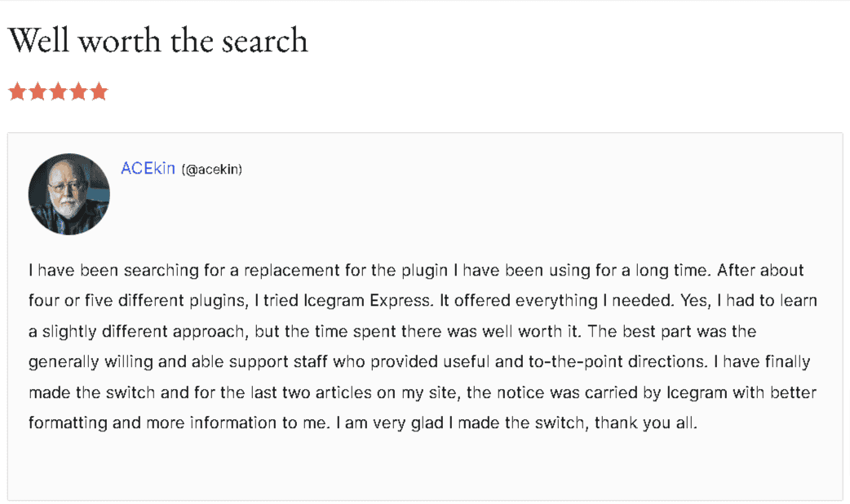850x504 pixels.
Task: Click the 'Well worth the search' review title
Action: pos(157,40)
